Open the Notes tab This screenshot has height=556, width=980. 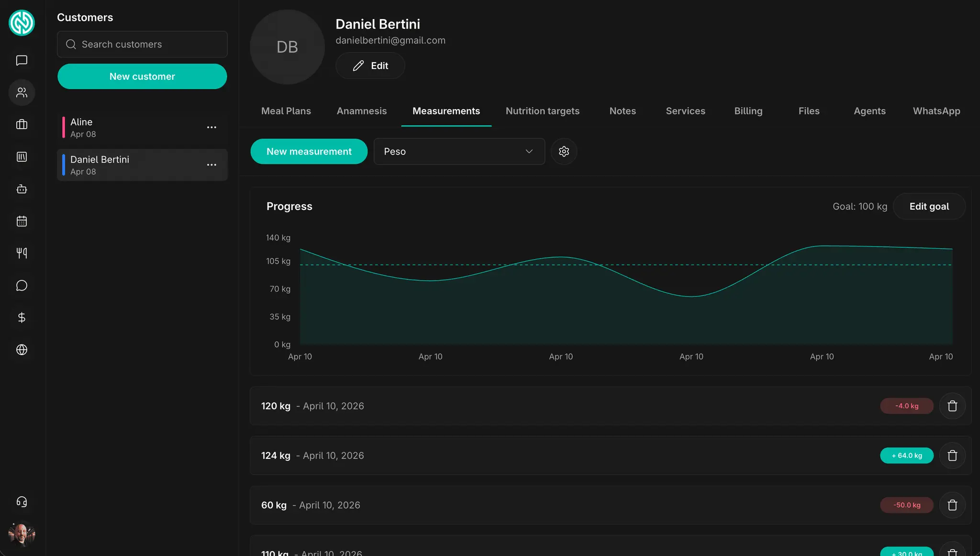623,111
